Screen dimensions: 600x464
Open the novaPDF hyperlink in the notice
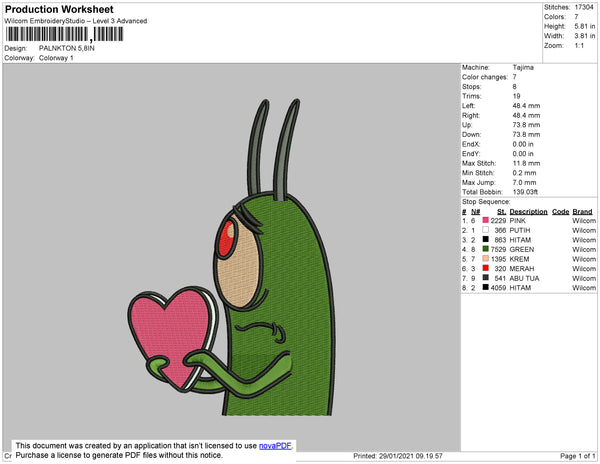tap(275, 446)
